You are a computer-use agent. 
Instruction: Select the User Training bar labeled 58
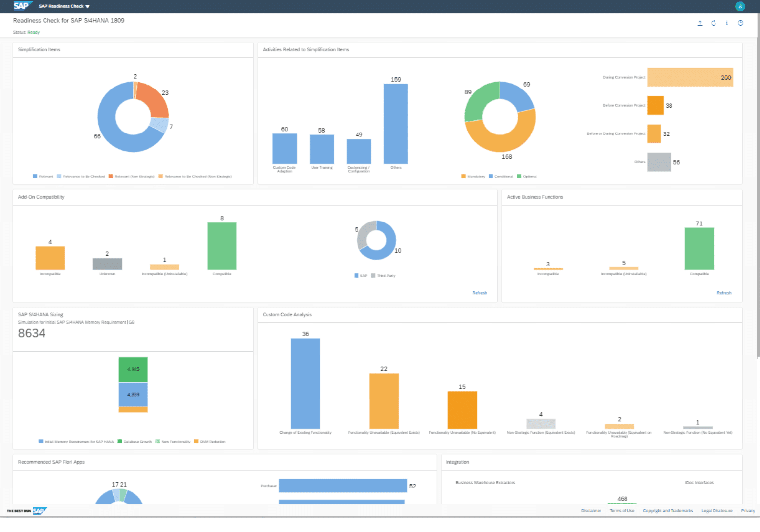[321, 149]
